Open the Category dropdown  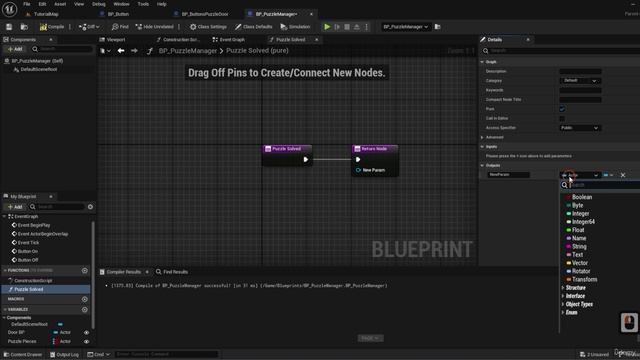pos(580,81)
